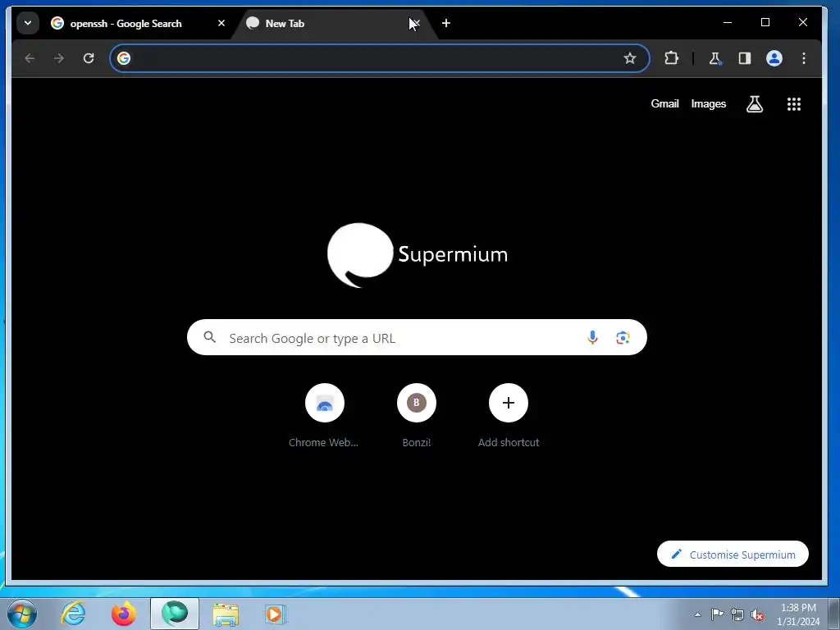The height and width of the screenshot is (630, 840).
Task: Open the three-dot browser menu
Action: [804, 58]
